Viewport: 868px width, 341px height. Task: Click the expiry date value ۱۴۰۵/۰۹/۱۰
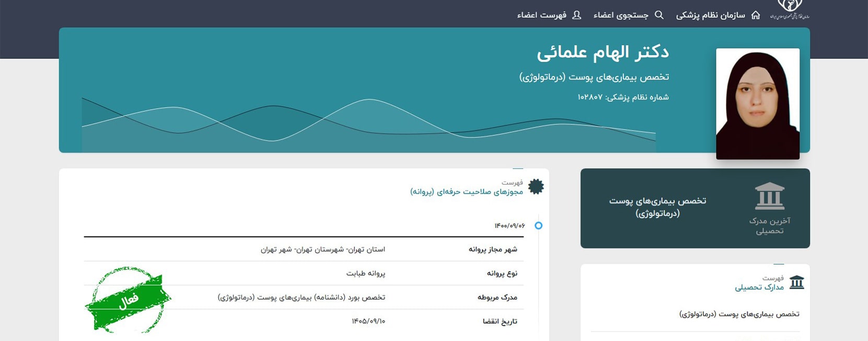click(368, 321)
